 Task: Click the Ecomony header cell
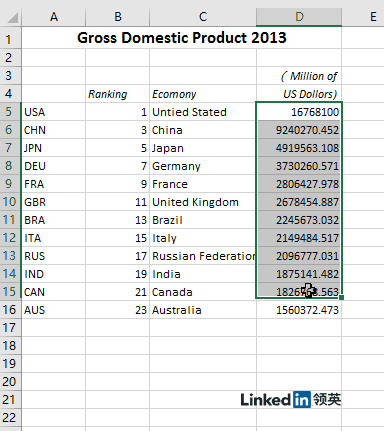pos(203,94)
